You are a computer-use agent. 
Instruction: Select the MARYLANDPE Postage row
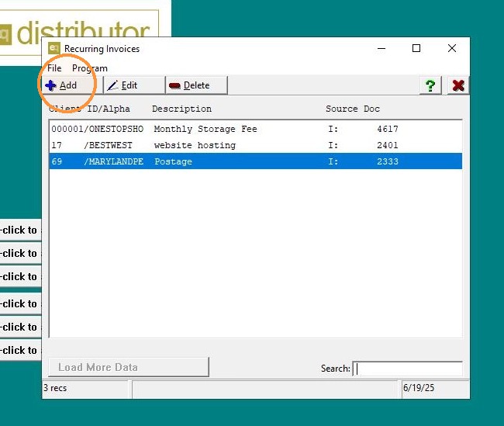(x=256, y=161)
